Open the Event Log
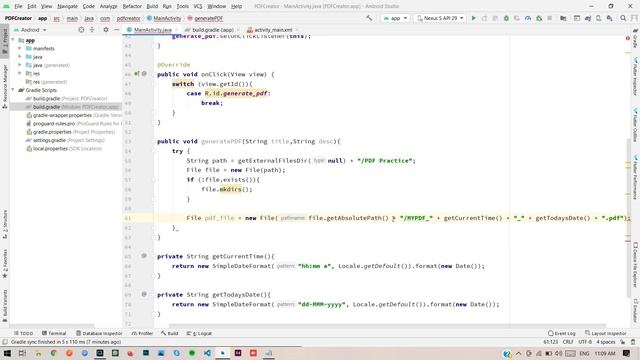Screen dimensions: 640x360 (562, 333)
